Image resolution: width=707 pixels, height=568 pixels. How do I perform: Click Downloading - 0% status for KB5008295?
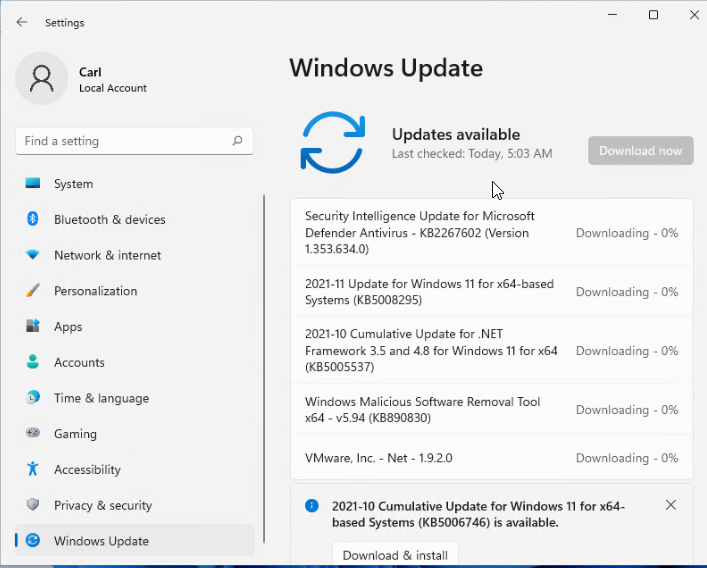click(x=627, y=292)
